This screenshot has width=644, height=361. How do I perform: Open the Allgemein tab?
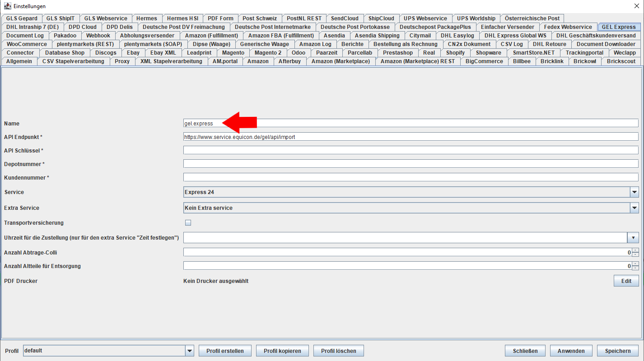(19, 61)
